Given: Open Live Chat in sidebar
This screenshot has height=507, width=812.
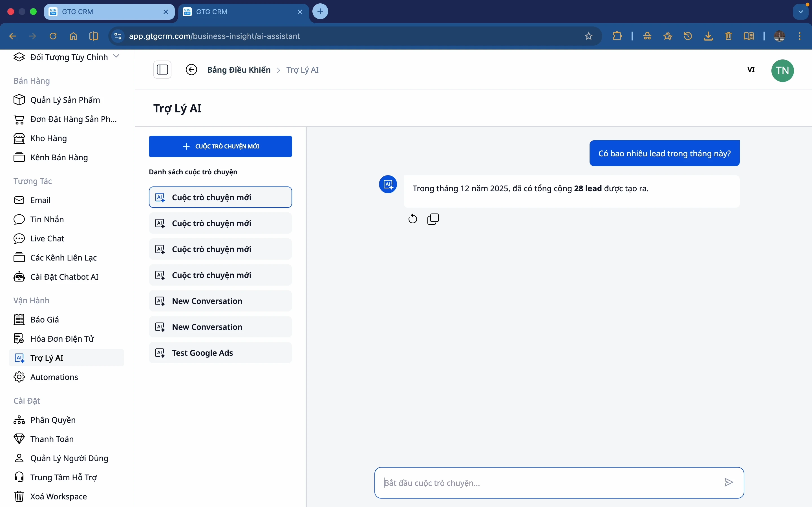Looking at the screenshot, I should point(47,238).
